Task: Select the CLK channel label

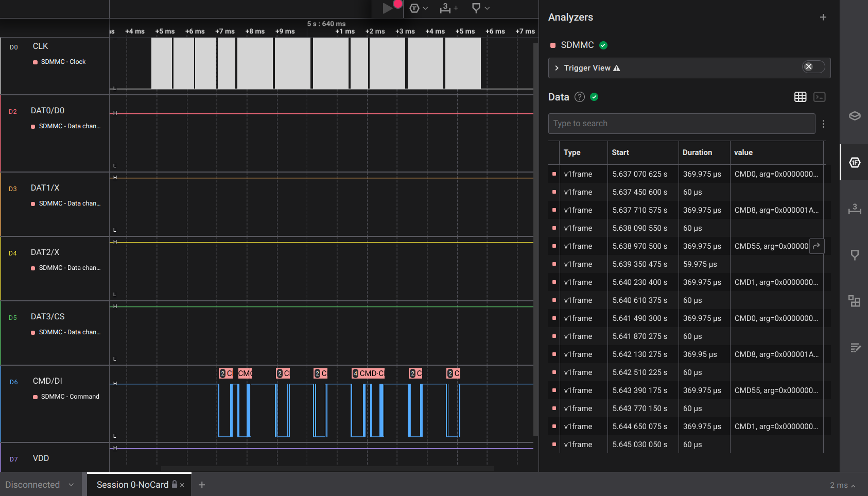Action: pyautogui.click(x=40, y=46)
